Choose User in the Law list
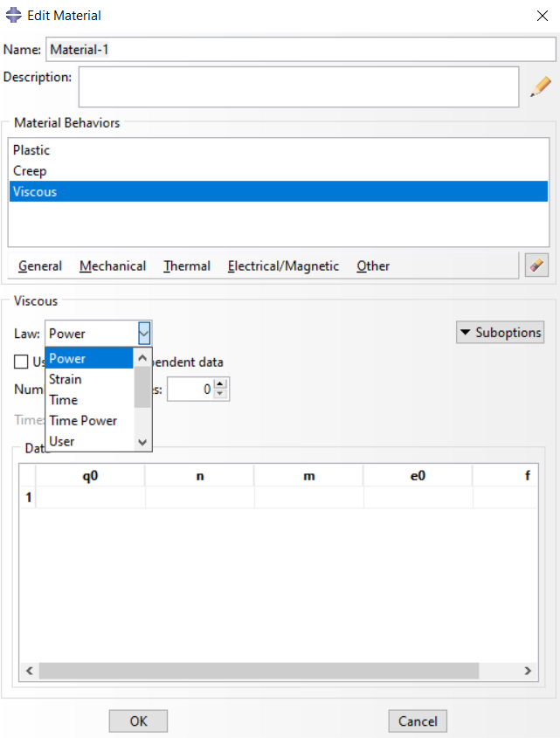 (x=89, y=441)
